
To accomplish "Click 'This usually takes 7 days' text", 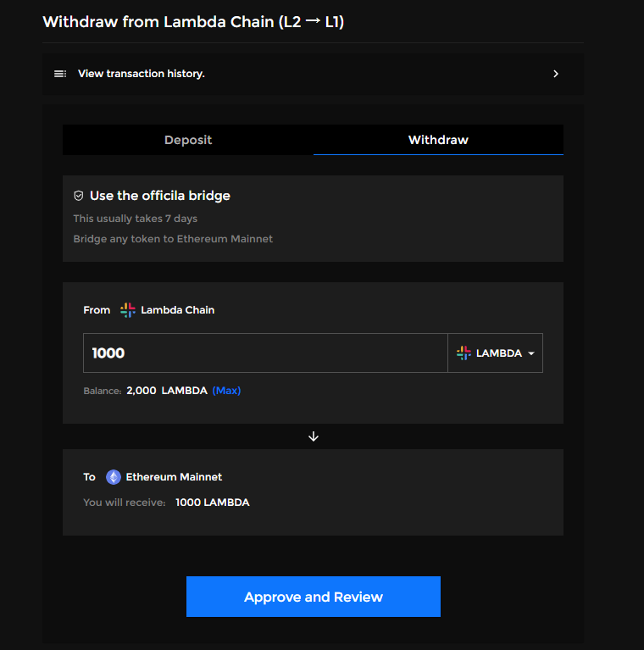I will point(135,219).
